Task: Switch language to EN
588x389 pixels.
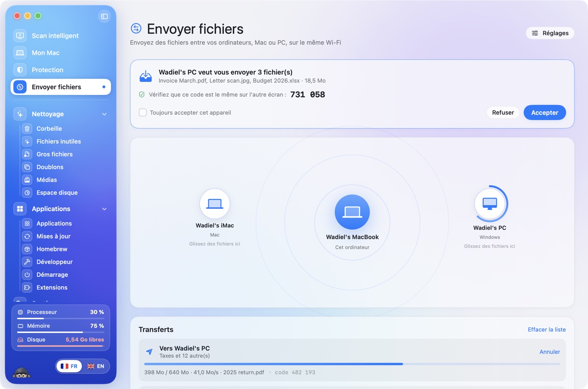Action: tap(95, 366)
